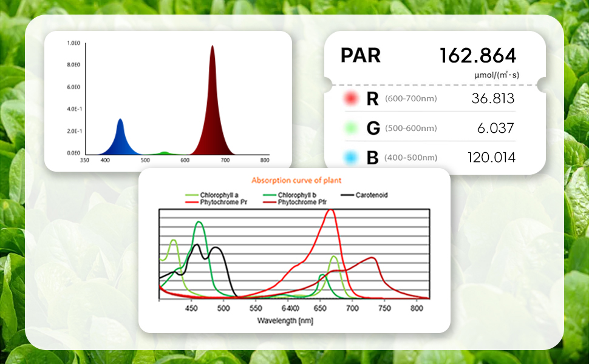
Task: Click the (500-600nm) range label
Action: (x=411, y=129)
